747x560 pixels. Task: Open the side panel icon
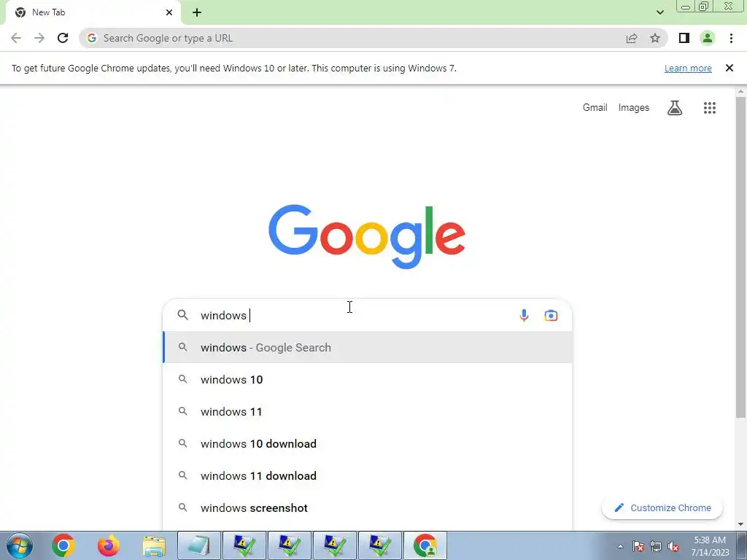point(684,38)
